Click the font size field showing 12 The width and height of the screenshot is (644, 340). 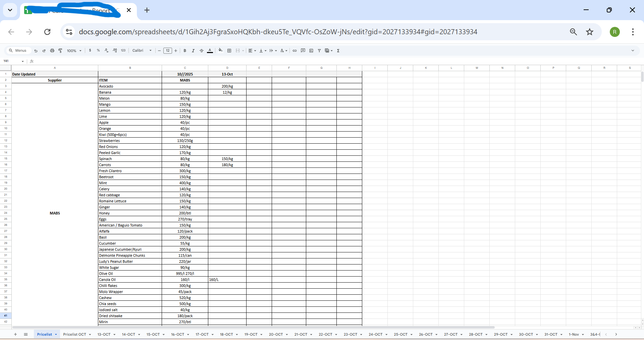point(168,51)
